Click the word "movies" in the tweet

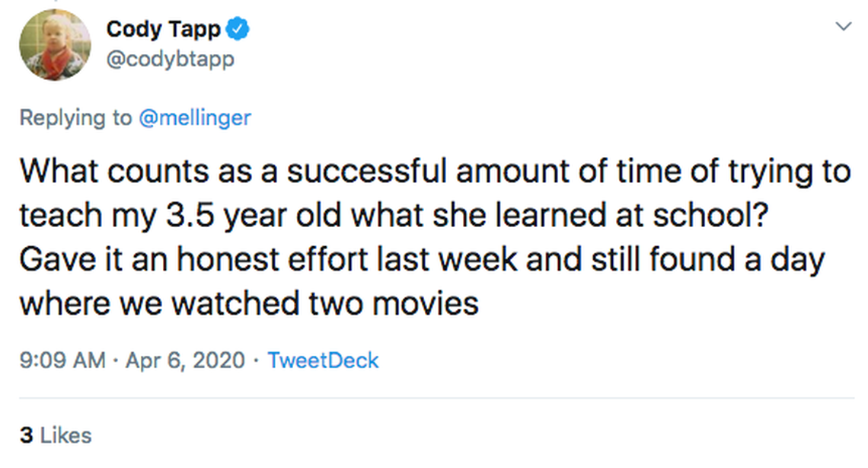tap(425, 303)
